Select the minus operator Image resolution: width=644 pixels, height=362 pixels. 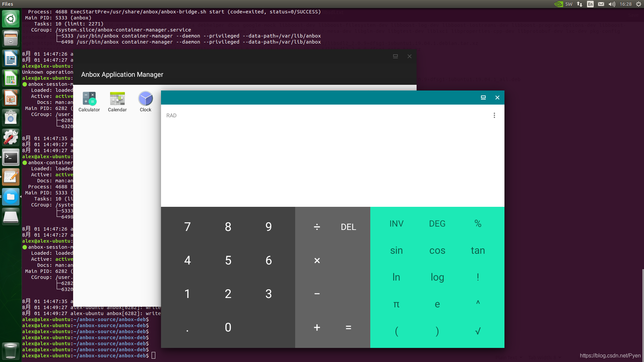coord(317,294)
